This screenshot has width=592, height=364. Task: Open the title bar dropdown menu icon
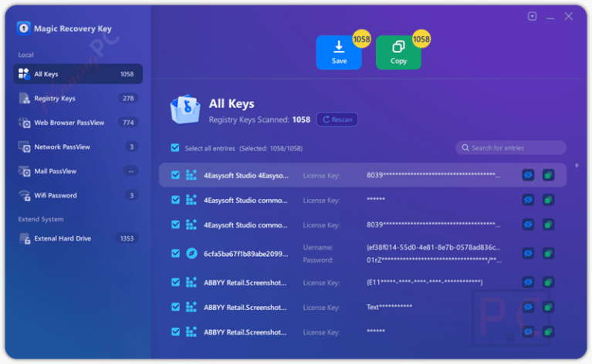pyautogui.click(x=532, y=16)
